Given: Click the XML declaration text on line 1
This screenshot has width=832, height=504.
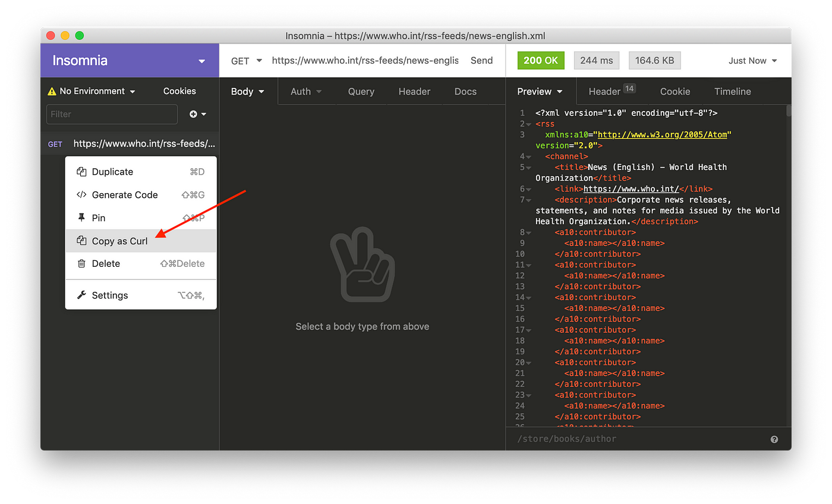Looking at the screenshot, I should (626, 113).
